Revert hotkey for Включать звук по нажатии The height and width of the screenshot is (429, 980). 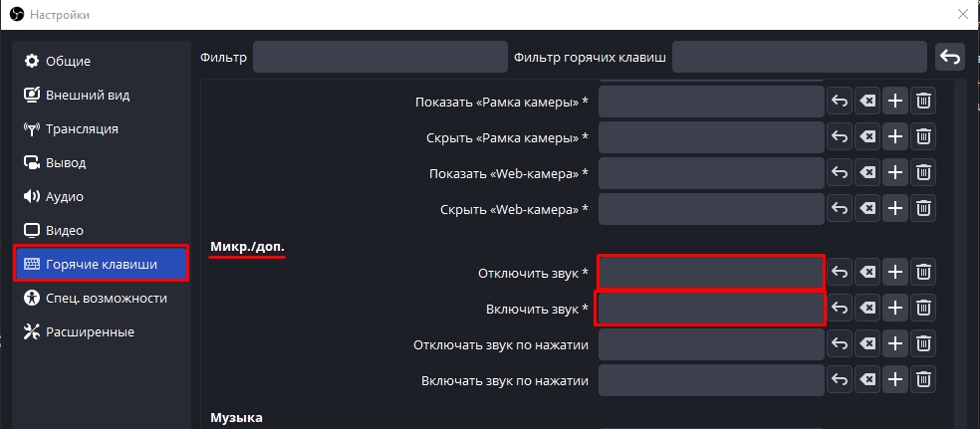pyautogui.click(x=840, y=379)
